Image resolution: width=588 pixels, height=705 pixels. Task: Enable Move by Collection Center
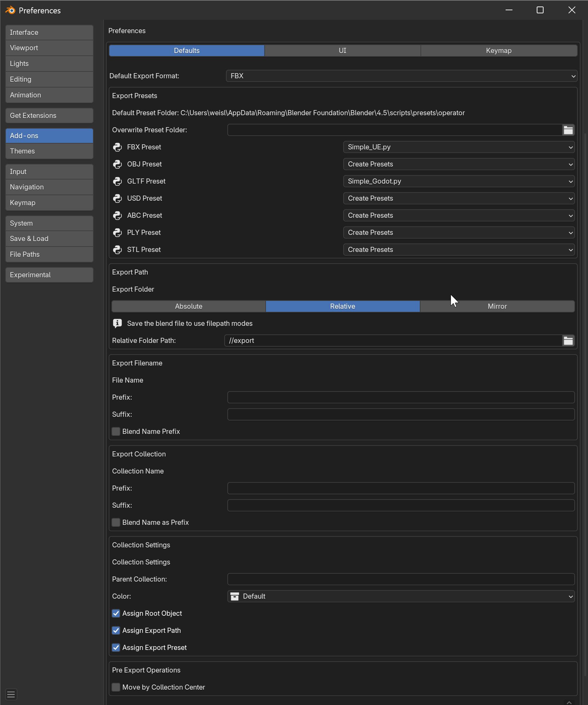(x=116, y=687)
